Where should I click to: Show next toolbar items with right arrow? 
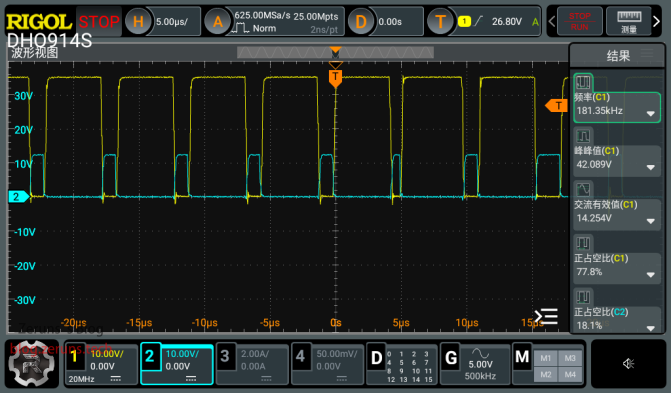[657, 21]
